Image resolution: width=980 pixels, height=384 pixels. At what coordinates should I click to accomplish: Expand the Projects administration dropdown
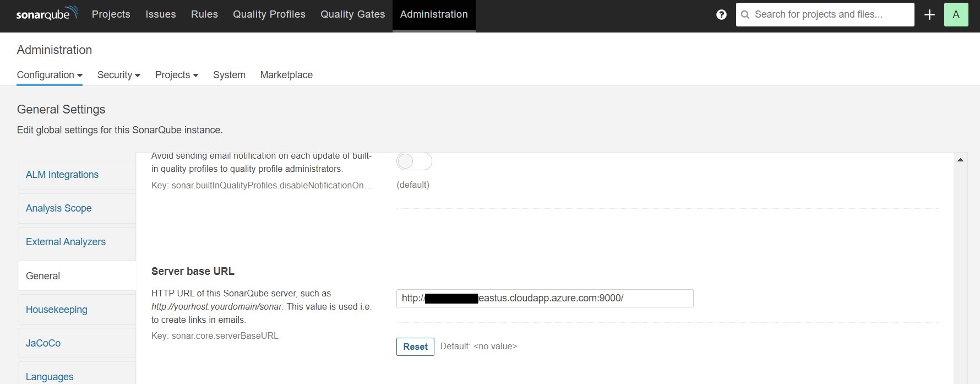[x=177, y=75]
